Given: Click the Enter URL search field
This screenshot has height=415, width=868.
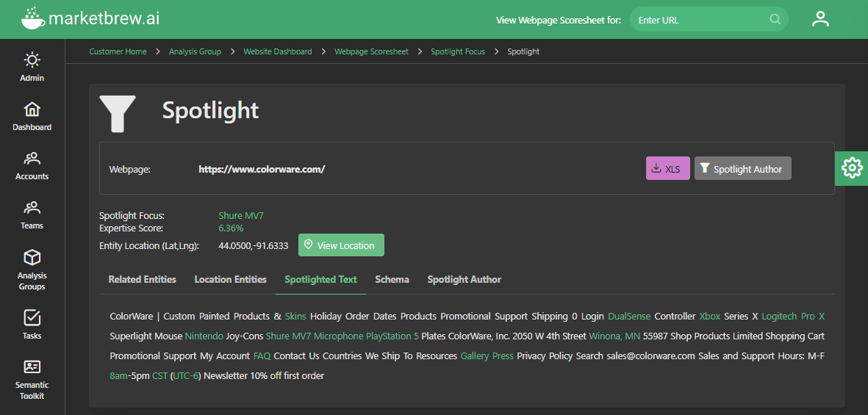Looking at the screenshot, I should coord(698,20).
